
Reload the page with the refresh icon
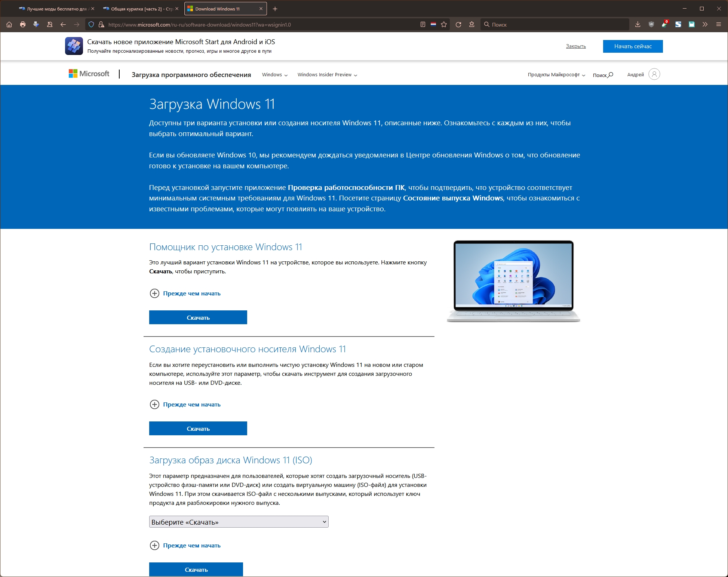click(458, 24)
